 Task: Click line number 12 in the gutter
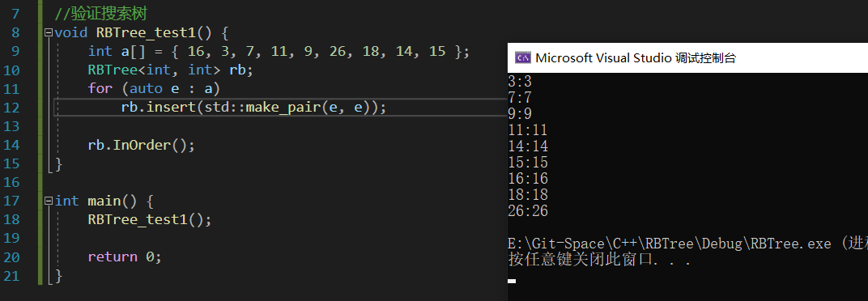pos(15,107)
